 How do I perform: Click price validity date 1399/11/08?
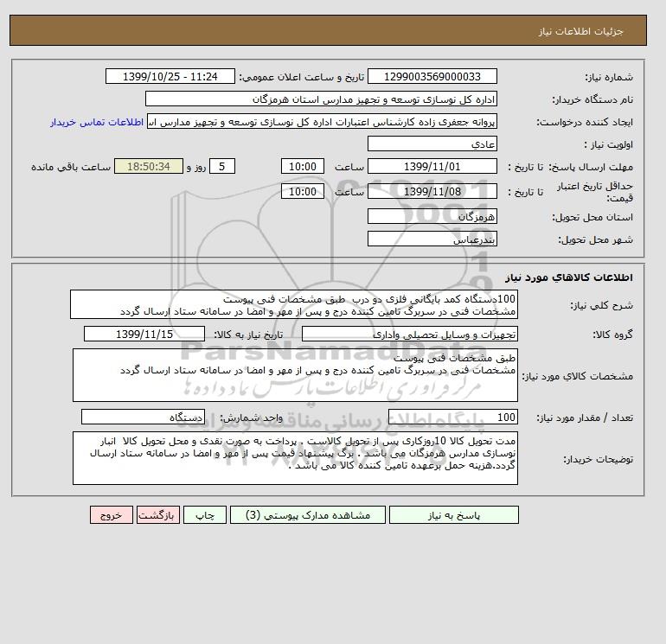pos(432,191)
